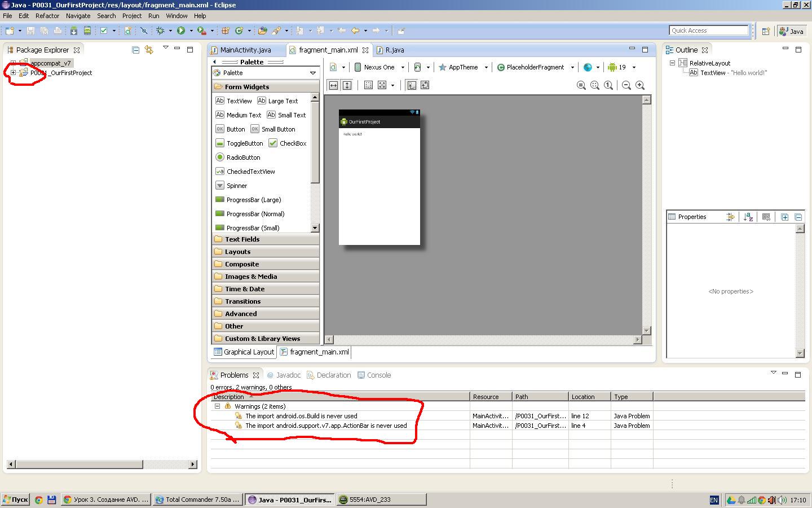Toggle layout height fill vertical button

point(347,85)
